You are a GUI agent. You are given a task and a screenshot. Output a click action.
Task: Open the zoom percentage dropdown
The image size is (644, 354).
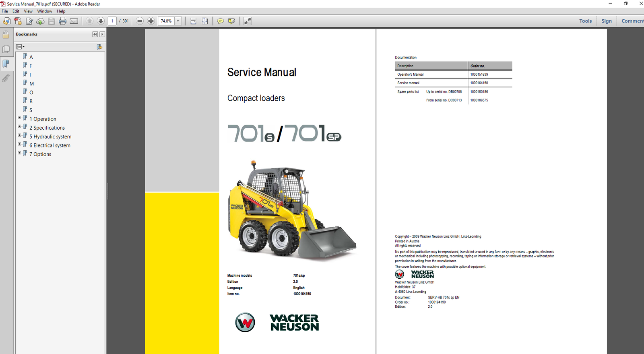tap(178, 21)
